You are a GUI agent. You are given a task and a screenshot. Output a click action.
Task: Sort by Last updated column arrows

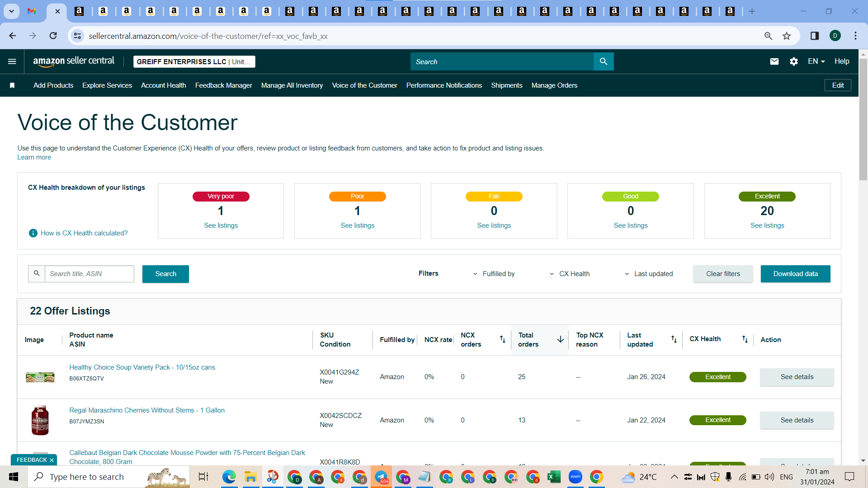coord(674,339)
